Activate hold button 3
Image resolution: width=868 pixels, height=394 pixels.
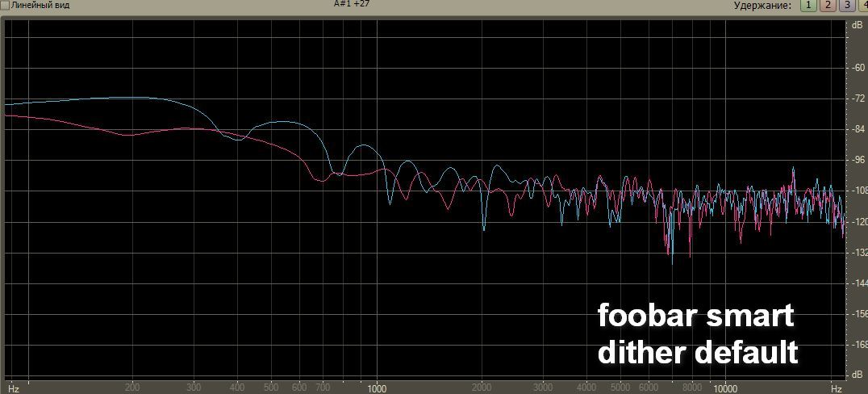click(x=846, y=6)
